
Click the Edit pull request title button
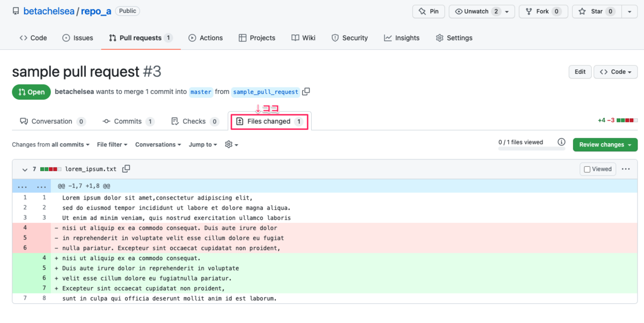coord(580,72)
